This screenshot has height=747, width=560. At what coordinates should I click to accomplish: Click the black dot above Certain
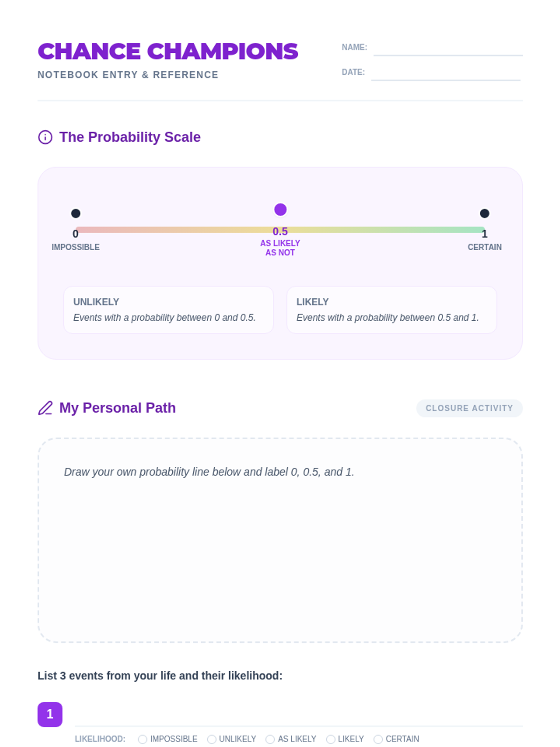[484, 213]
